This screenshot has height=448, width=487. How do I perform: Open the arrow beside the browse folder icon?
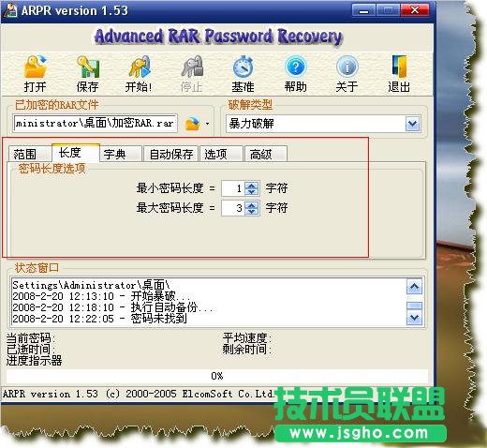pos(207,124)
